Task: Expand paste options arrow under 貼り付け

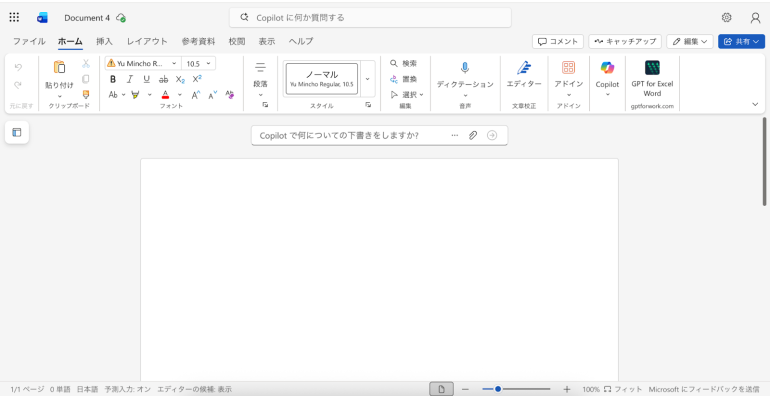Action: tap(59, 96)
